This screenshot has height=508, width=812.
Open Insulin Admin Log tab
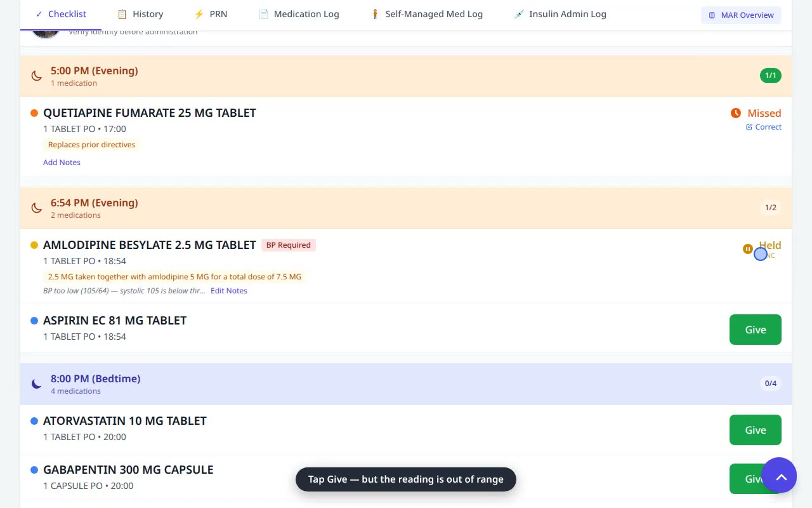point(560,14)
